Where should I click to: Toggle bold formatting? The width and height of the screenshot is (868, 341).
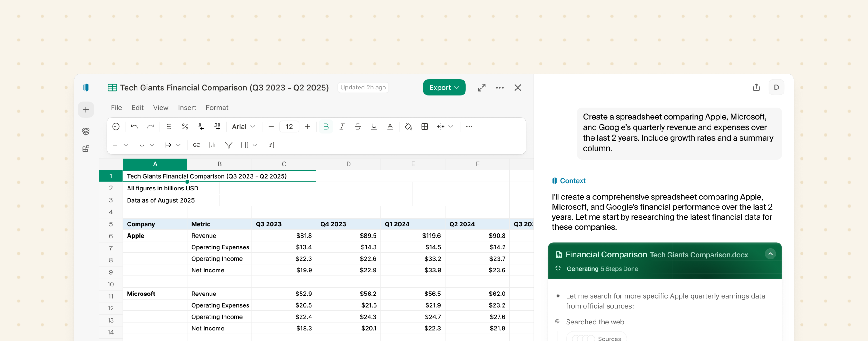tap(326, 127)
